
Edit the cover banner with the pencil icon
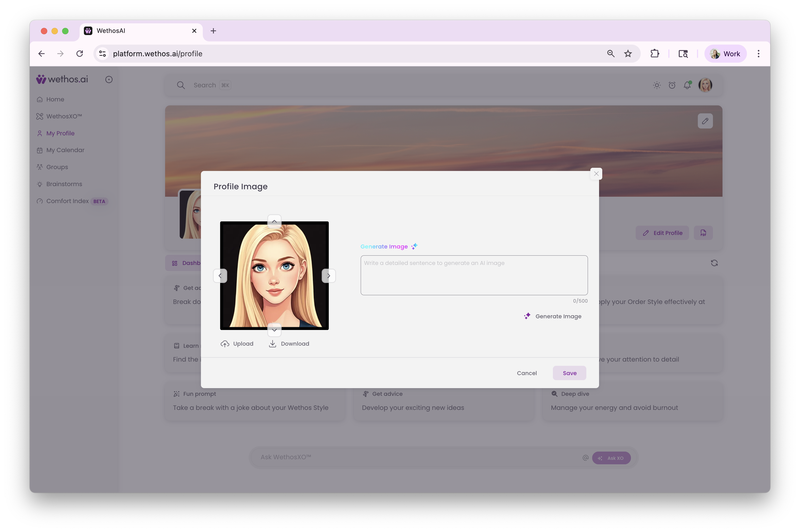click(x=705, y=121)
